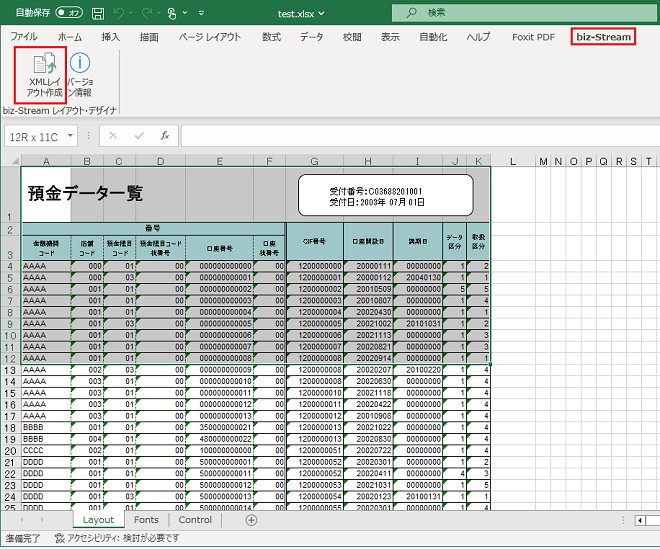Viewport: 660px width, 549px height.
Task: Switch to the ホーム ribbon tab
Action: point(70,37)
